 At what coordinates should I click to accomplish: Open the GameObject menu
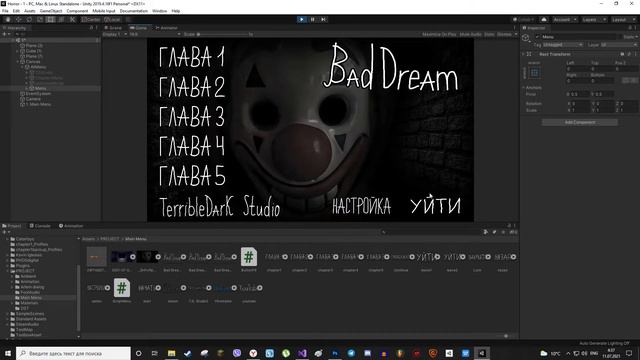pyautogui.click(x=51, y=11)
